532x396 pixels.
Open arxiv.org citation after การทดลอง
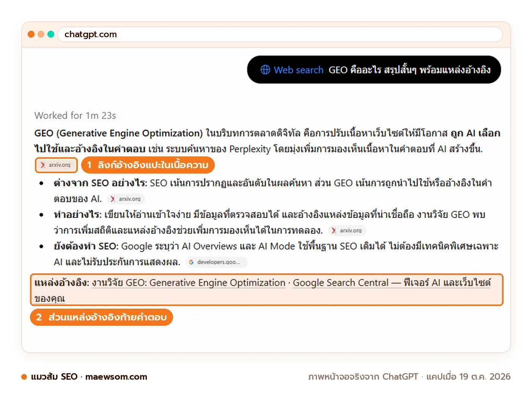[347, 230]
